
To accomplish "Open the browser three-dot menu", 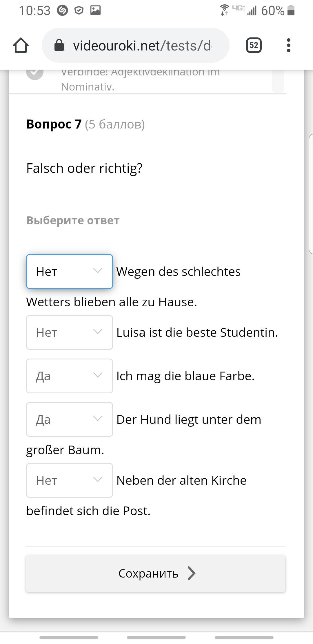I will pyautogui.click(x=288, y=46).
